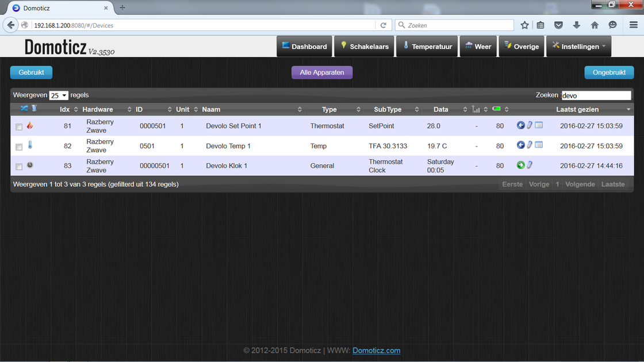Image resolution: width=644 pixels, height=362 pixels.
Task: Click the blue arrow icon for Devolo Set Point 1
Action: point(520,125)
